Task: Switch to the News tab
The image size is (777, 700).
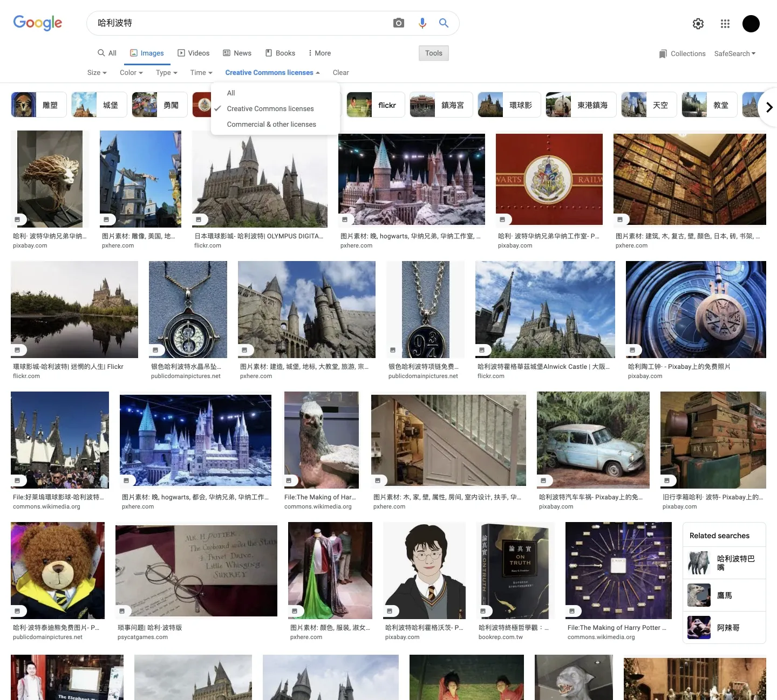Action: click(x=237, y=53)
